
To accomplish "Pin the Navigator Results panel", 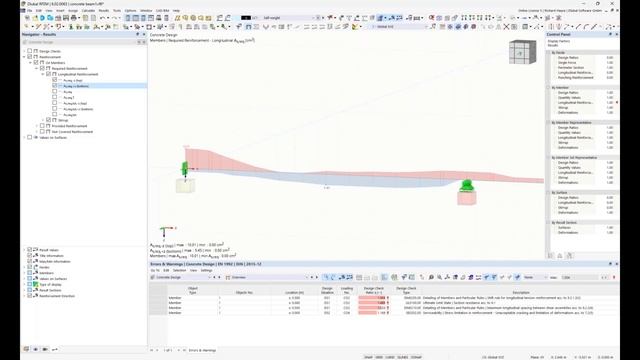I will (x=138, y=35).
